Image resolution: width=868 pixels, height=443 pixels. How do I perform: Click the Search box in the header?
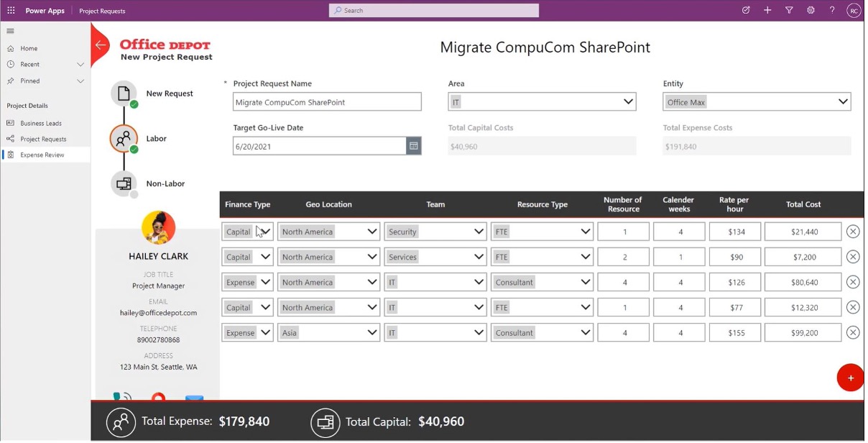[x=434, y=11]
